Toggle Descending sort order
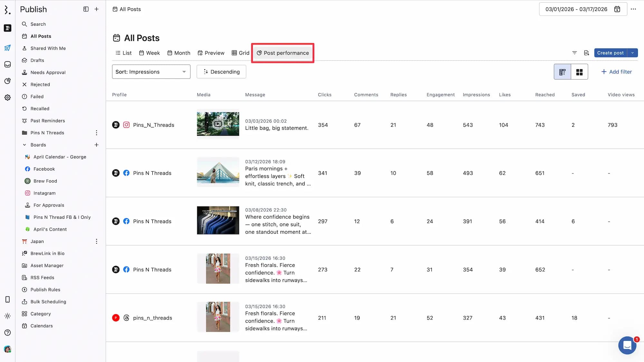This screenshot has height=362, width=644. (x=221, y=72)
